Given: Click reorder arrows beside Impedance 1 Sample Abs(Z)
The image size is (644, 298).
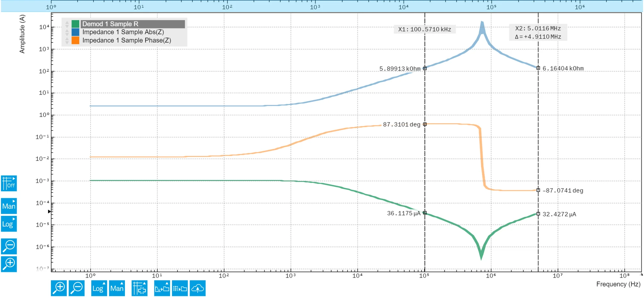Looking at the screenshot, I should pos(67,32).
